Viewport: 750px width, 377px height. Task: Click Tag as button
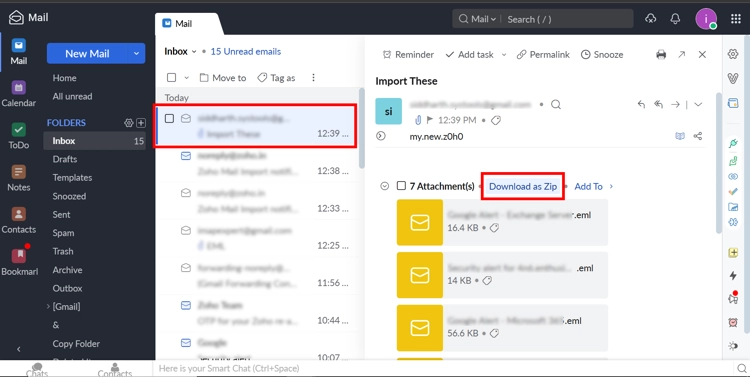tap(276, 78)
